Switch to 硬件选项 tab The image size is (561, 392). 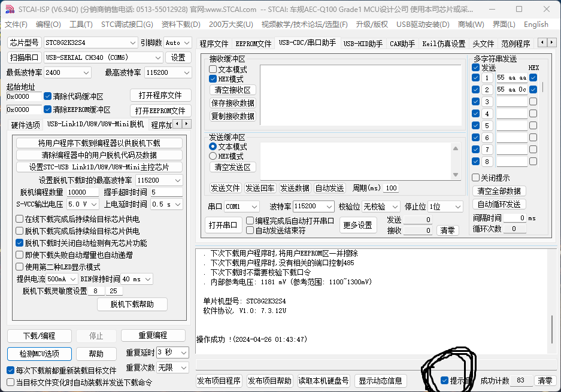coord(25,125)
